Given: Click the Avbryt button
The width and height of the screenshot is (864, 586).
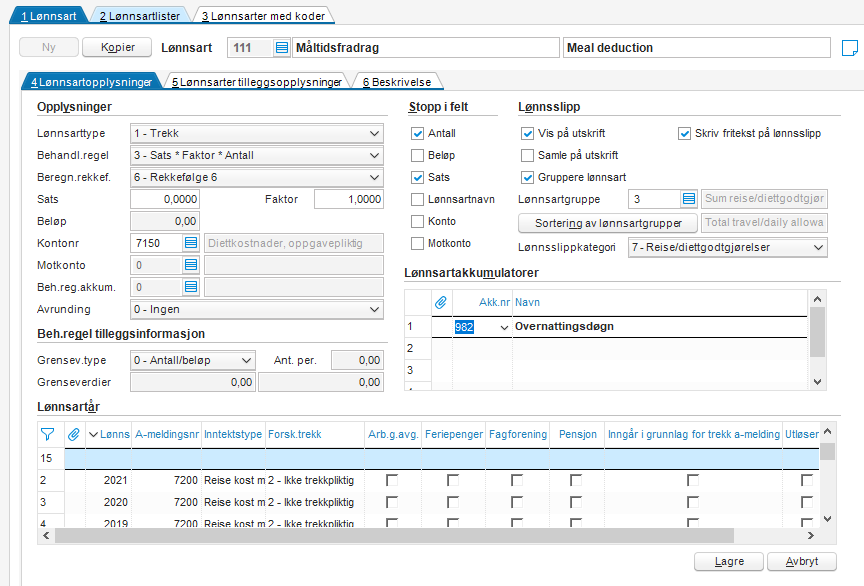Looking at the screenshot, I should [x=802, y=561].
